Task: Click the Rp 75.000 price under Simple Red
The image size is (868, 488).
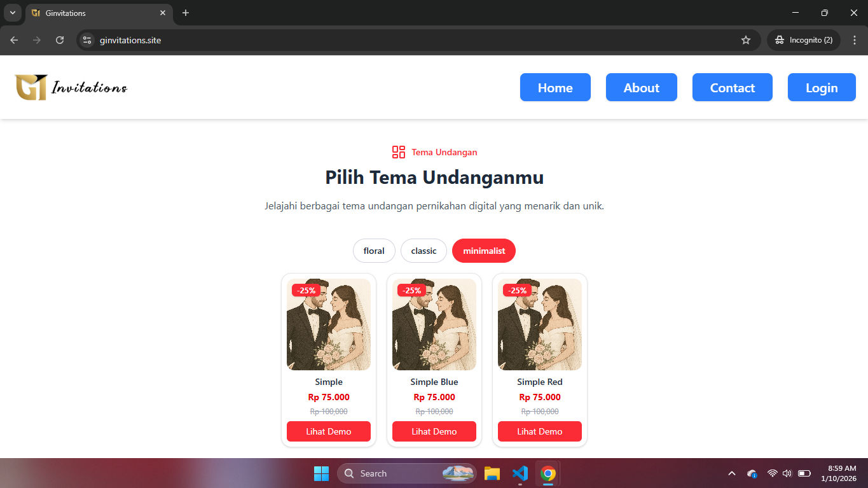Action: [x=540, y=397]
